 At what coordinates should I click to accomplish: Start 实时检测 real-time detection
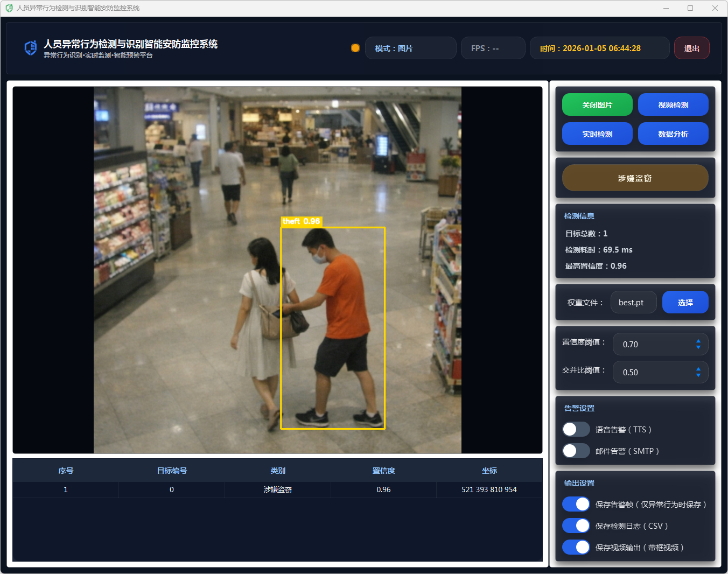(597, 134)
